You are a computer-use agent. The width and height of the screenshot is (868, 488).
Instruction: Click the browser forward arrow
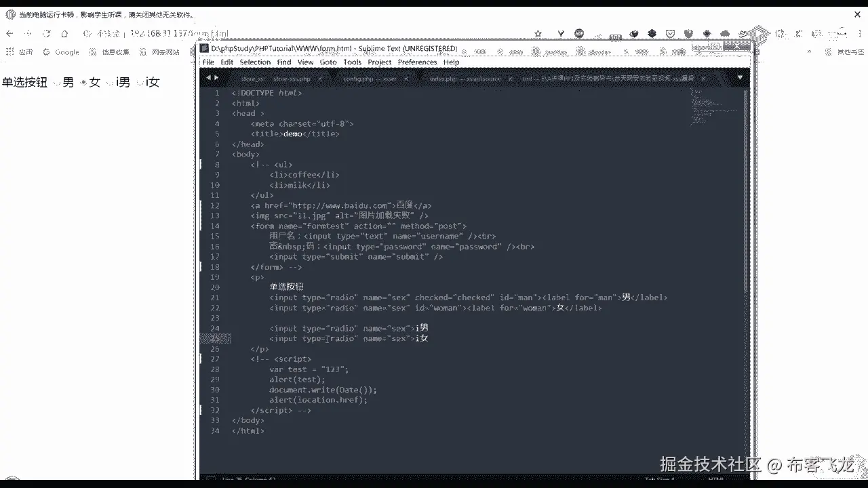coord(28,33)
